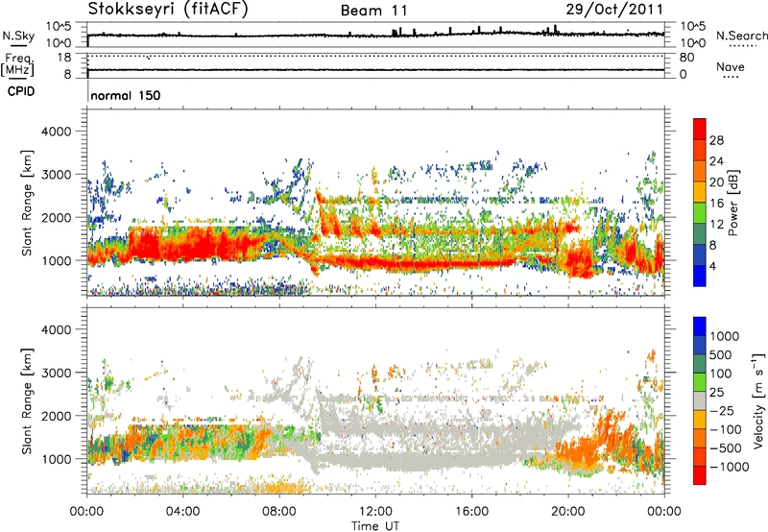Click the '28' tick on power colorbar

[716, 140]
